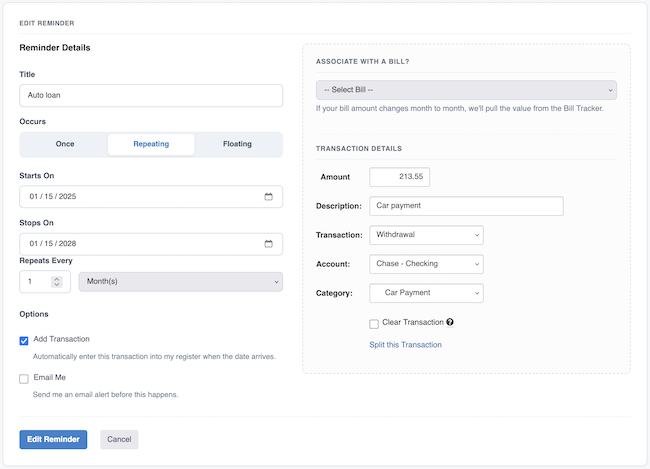Open the Category Car Payment dropdown
The image size is (650, 469).
click(x=426, y=293)
